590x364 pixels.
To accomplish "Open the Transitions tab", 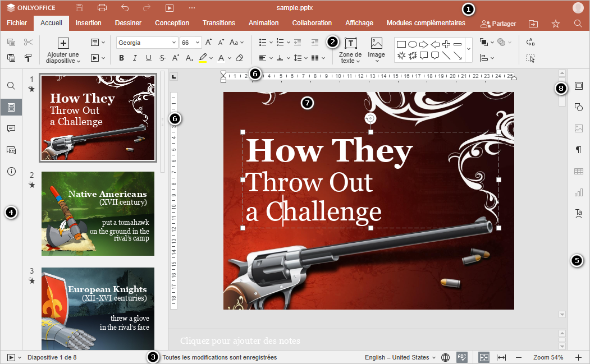I will [x=218, y=23].
